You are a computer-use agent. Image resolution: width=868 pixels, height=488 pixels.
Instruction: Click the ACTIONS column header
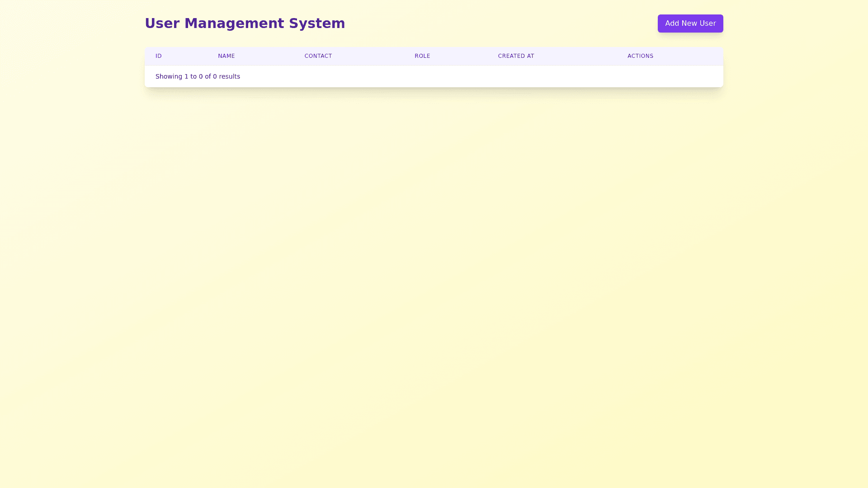(x=640, y=56)
